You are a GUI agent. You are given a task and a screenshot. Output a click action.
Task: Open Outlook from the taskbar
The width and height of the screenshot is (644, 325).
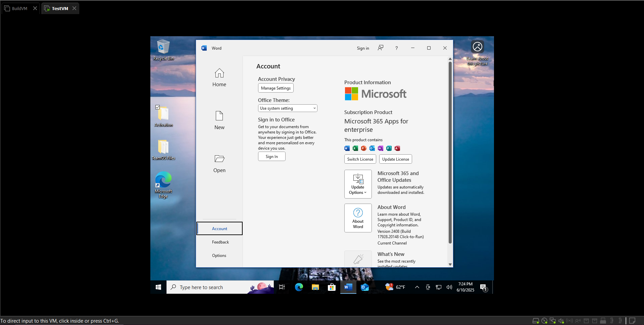coord(364,287)
